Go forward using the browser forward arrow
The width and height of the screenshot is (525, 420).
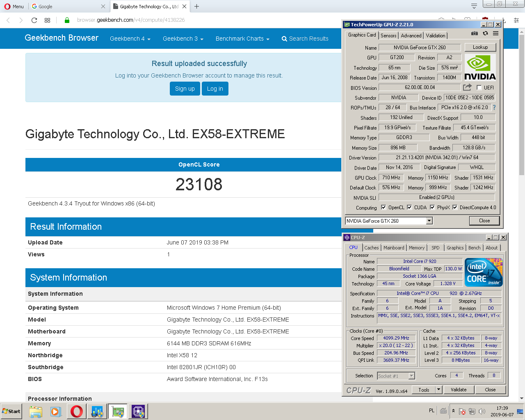pyautogui.click(x=21, y=20)
